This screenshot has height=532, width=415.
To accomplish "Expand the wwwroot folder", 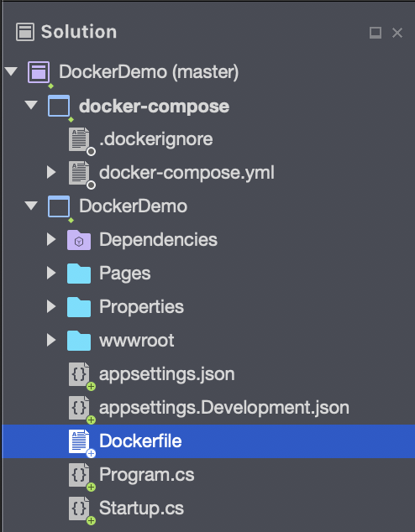I will click(x=51, y=340).
